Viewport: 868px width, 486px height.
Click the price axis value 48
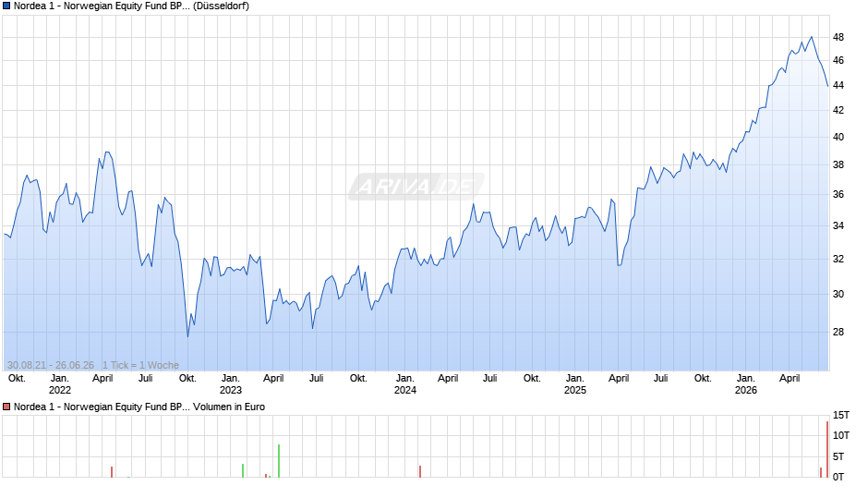(x=838, y=38)
